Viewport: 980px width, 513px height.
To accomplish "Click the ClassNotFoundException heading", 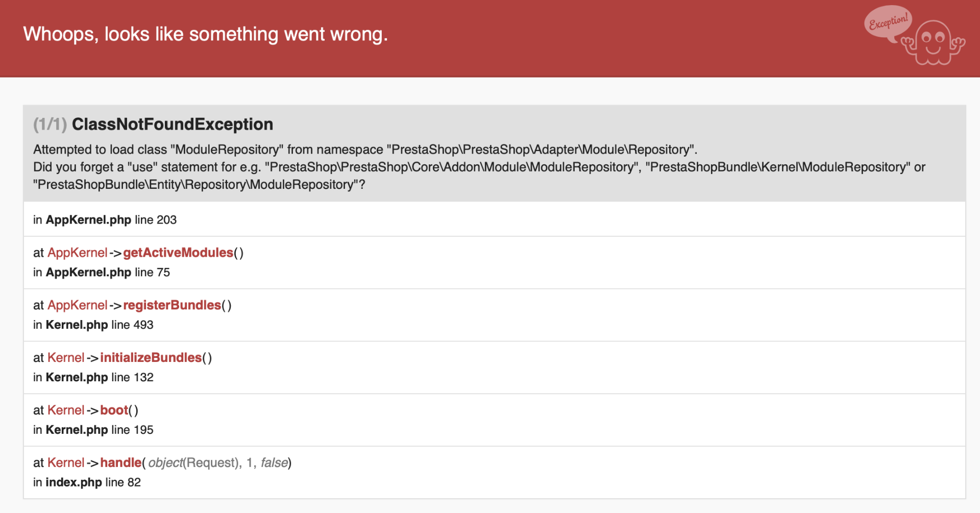I will (x=172, y=124).
